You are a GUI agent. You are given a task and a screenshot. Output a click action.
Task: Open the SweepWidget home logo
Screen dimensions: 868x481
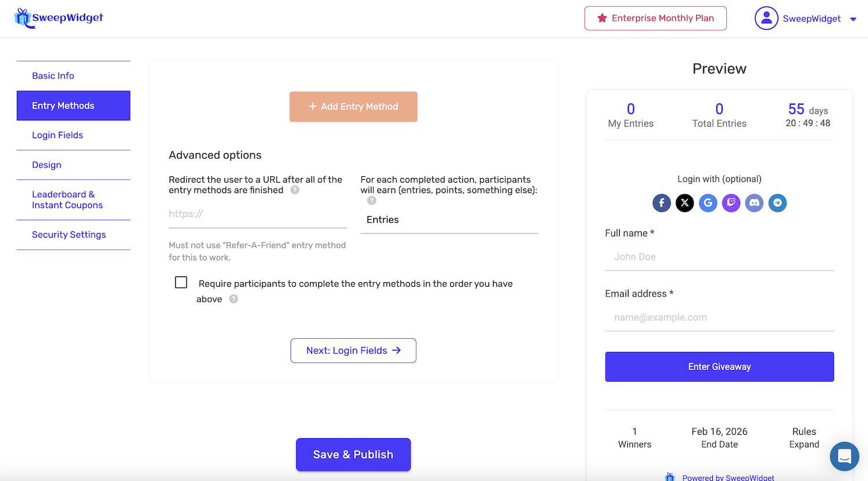[x=58, y=18]
